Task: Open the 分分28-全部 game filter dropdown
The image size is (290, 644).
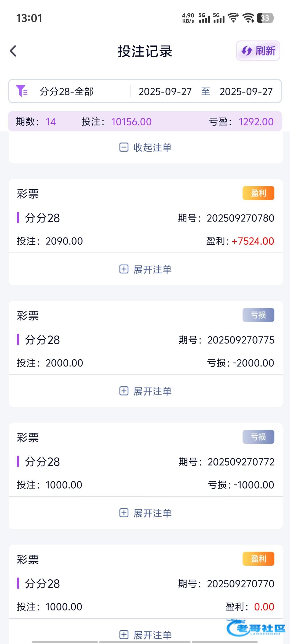Action: 67,92
